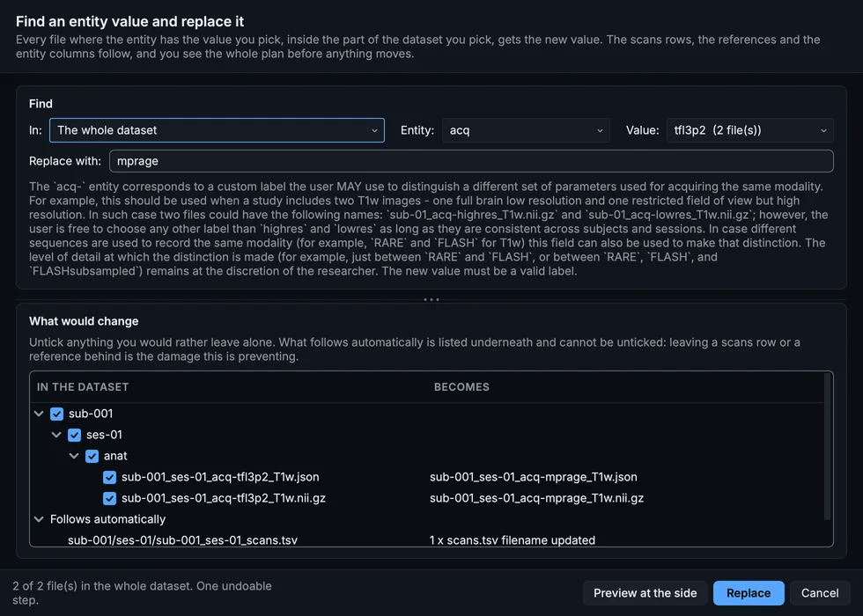Untick the acq-tfl3p2_T1w.json file checkbox
The height and width of the screenshot is (616, 863).
coord(109,477)
